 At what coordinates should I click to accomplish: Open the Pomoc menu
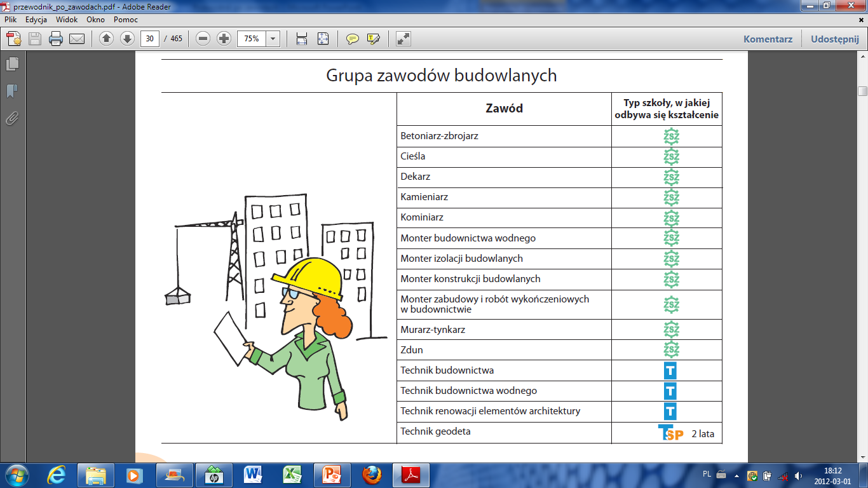click(x=126, y=20)
